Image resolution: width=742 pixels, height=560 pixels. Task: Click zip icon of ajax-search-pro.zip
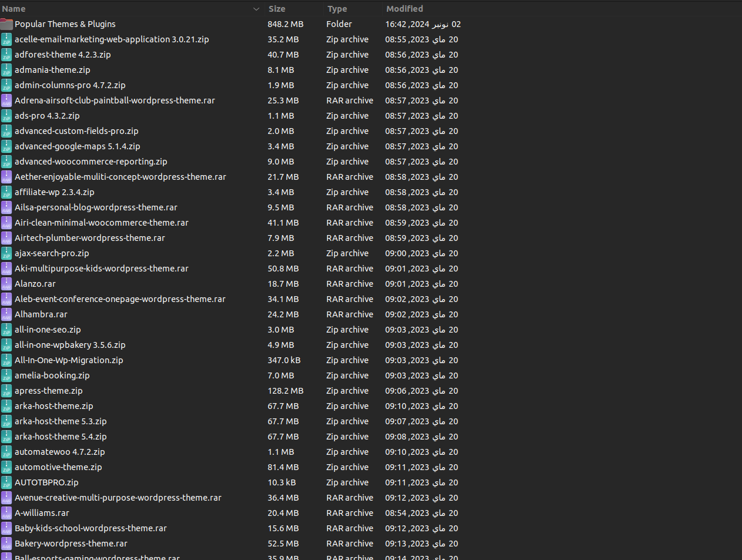click(x=6, y=253)
